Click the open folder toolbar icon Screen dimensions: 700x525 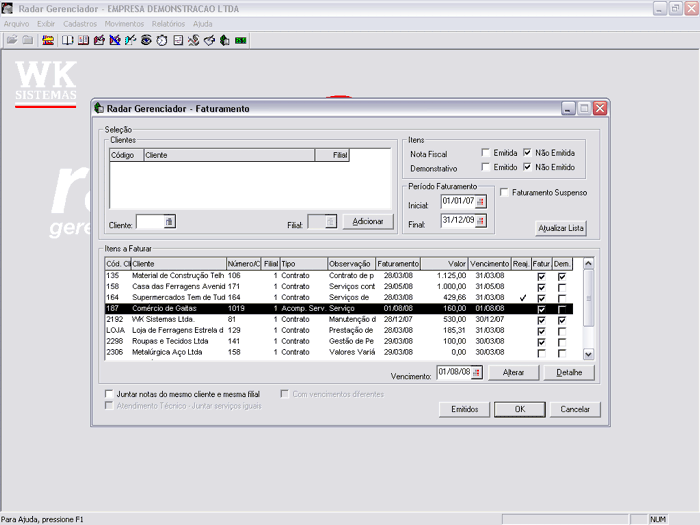pos(12,40)
